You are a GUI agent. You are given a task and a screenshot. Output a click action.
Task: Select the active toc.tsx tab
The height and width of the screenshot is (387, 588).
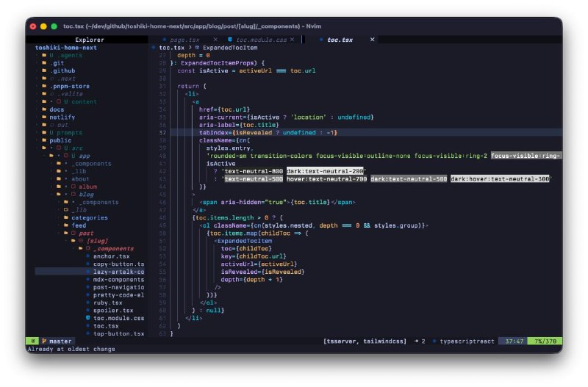coord(340,40)
